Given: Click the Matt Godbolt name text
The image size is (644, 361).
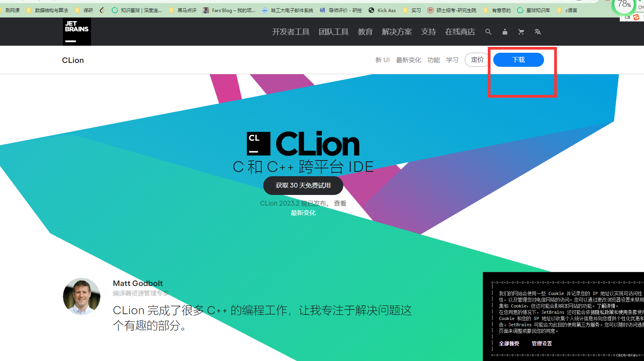Looking at the screenshot, I should 138,283.
